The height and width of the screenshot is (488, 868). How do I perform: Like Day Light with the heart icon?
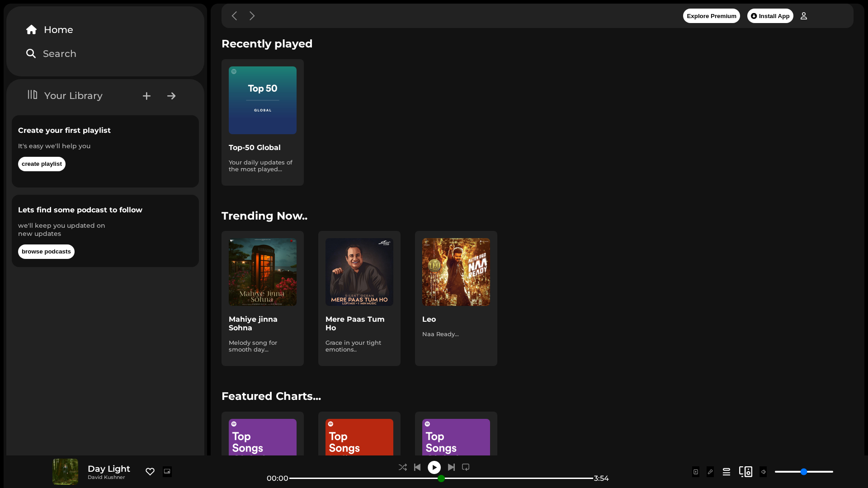coord(150,472)
